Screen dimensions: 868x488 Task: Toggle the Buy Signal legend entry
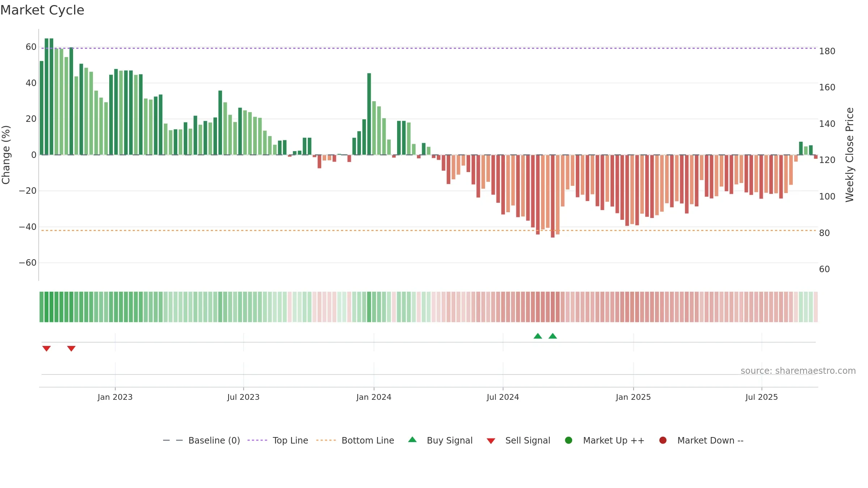440,440
